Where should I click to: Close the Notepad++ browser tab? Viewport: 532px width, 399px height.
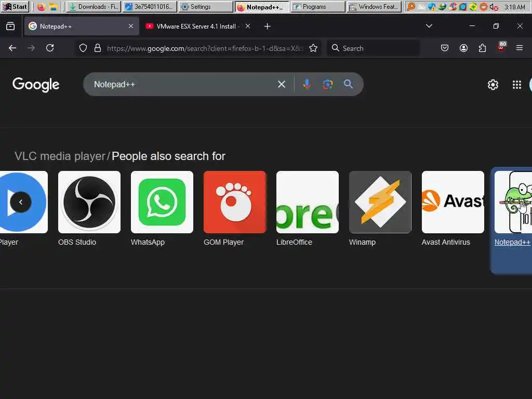click(x=131, y=26)
